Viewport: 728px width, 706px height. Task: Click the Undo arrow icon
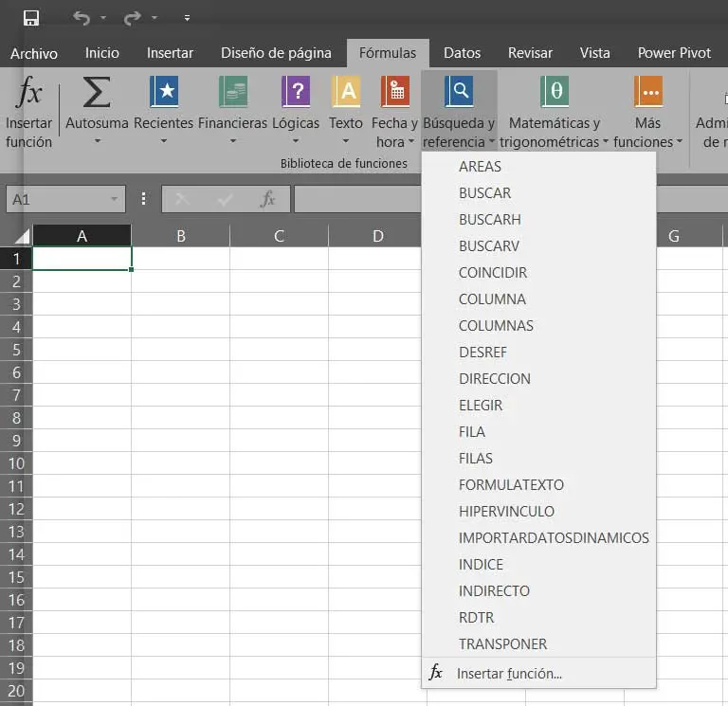[x=82, y=18]
